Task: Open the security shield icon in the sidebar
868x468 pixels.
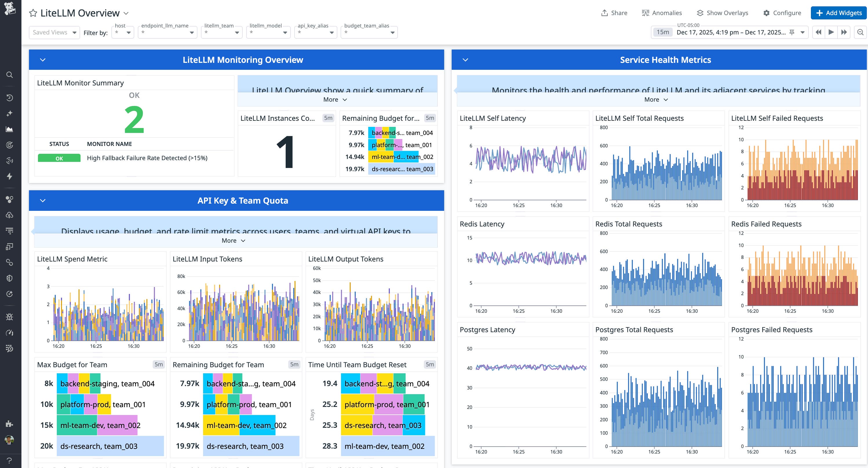Action: pyautogui.click(x=10, y=278)
